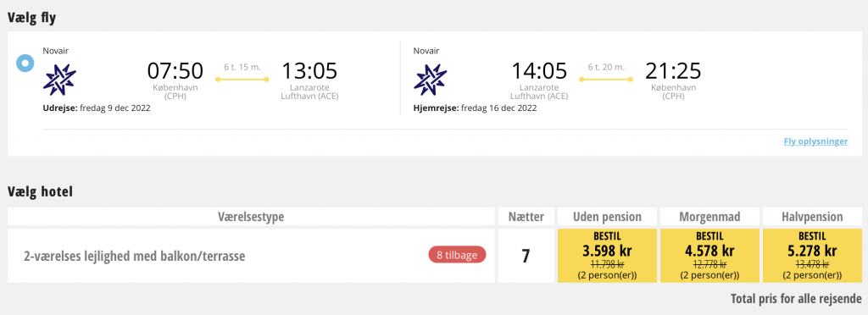This screenshot has height=315, width=868.
Task: Click the Morgenmad column header
Action: click(709, 217)
